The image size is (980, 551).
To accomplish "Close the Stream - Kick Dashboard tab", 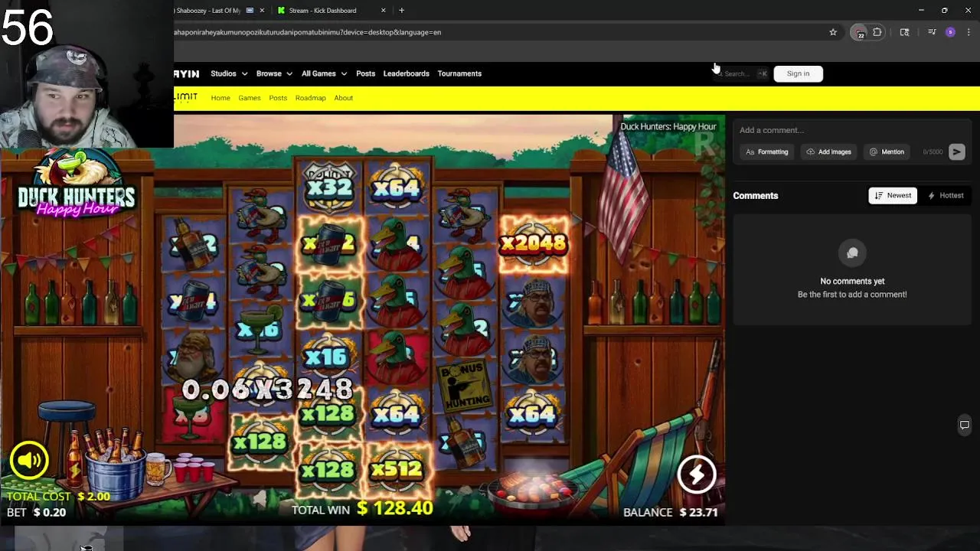I will point(384,10).
